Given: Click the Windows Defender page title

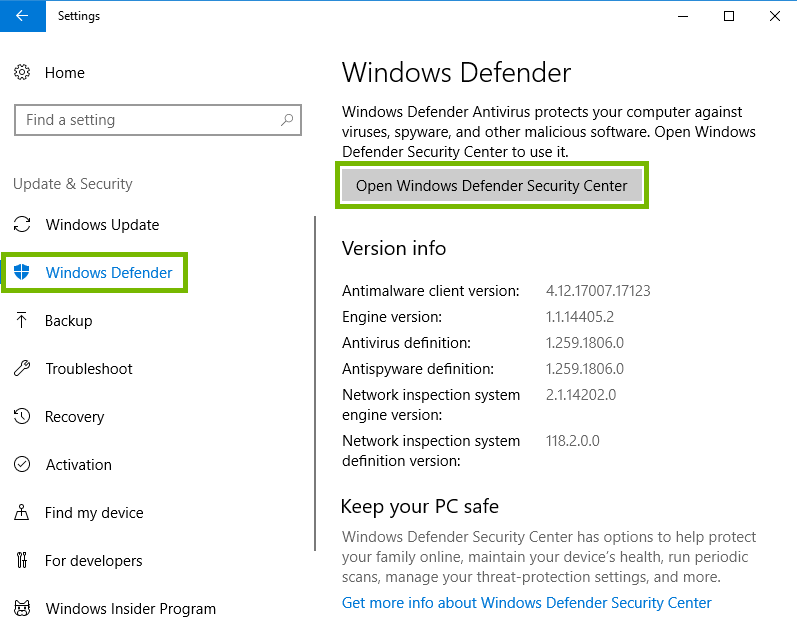Looking at the screenshot, I should pyautogui.click(x=456, y=72).
